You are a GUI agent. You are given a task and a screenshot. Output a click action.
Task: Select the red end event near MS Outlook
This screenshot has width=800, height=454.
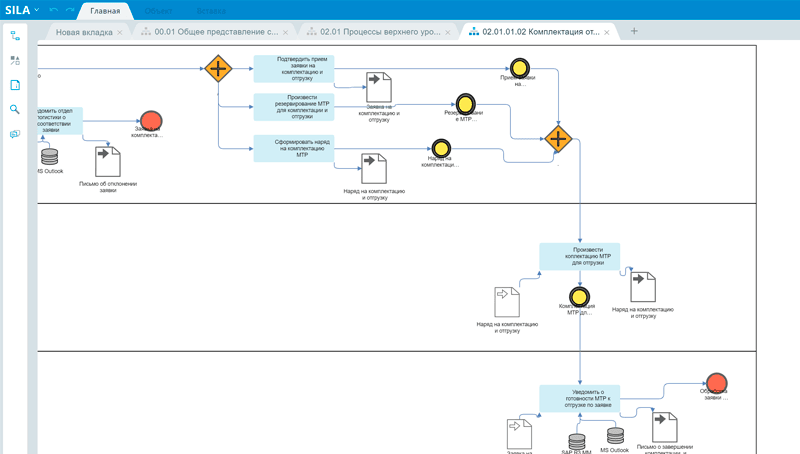tap(150, 121)
